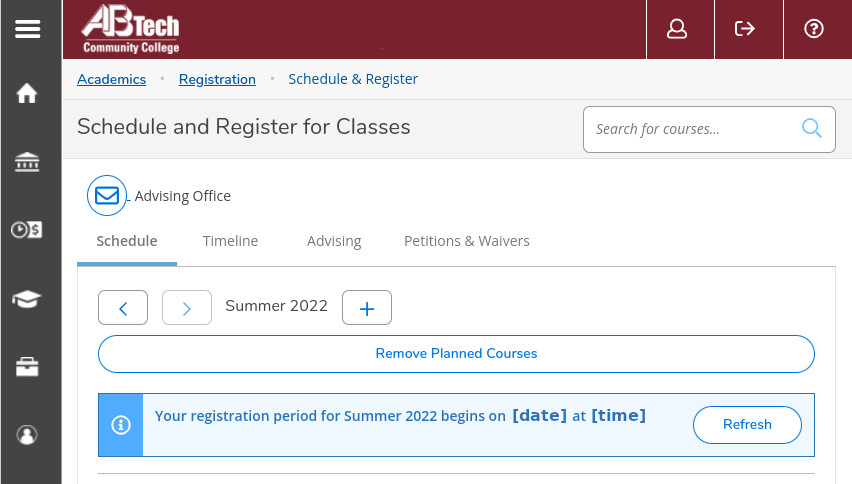Open the clock and dollar sidebar icon
This screenshot has height=484, width=852.
[27, 230]
